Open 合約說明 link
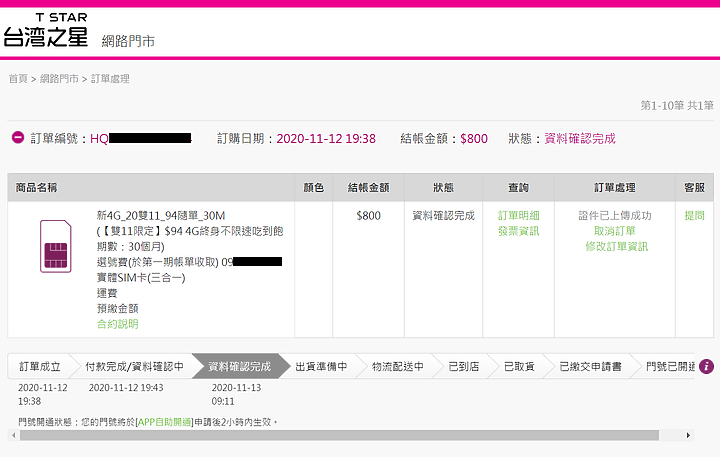The image size is (720, 457). pos(118,324)
